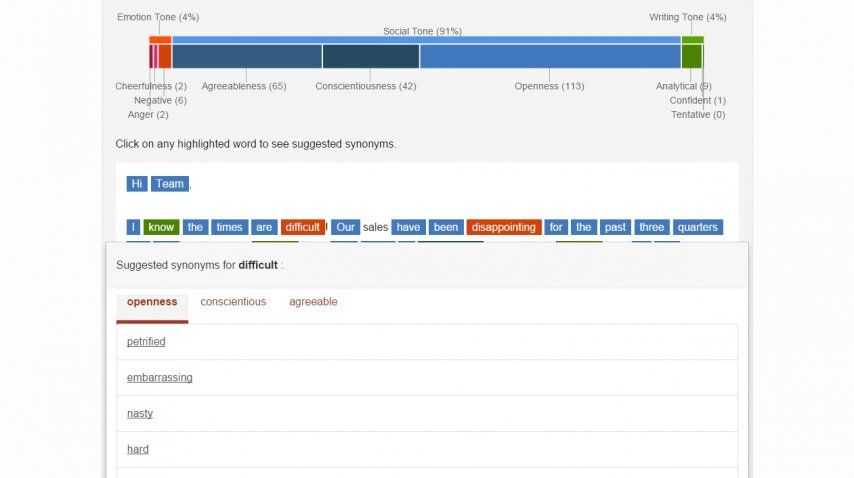Select the highlighted word 'Team'

pyautogui.click(x=170, y=184)
